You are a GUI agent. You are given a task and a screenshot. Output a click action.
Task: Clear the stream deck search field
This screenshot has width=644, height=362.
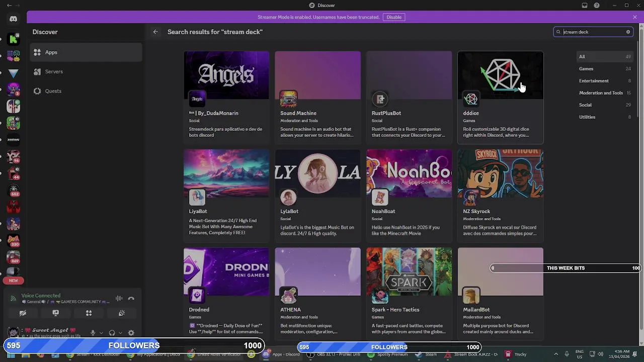(628, 32)
